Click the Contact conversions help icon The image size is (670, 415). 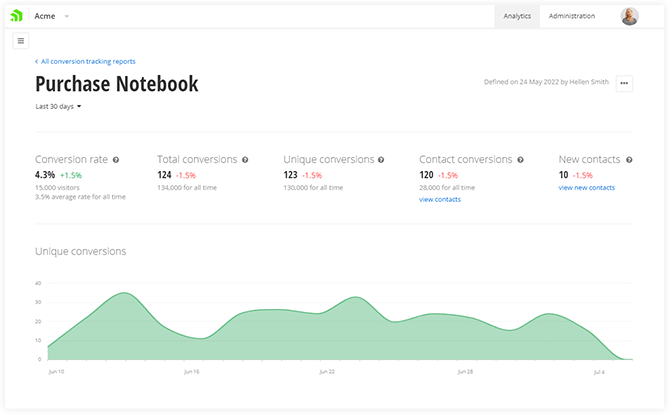click(x=520, y=160)
